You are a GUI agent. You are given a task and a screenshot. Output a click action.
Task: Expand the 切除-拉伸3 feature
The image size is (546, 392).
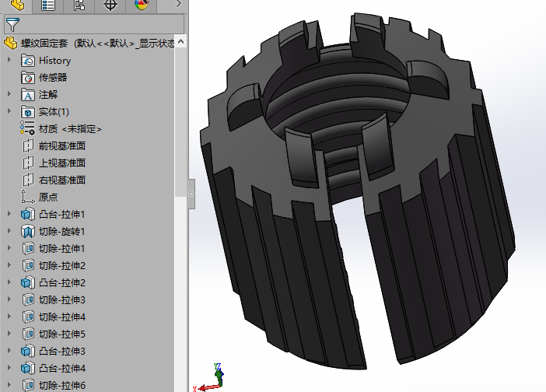tap(9, 299)
